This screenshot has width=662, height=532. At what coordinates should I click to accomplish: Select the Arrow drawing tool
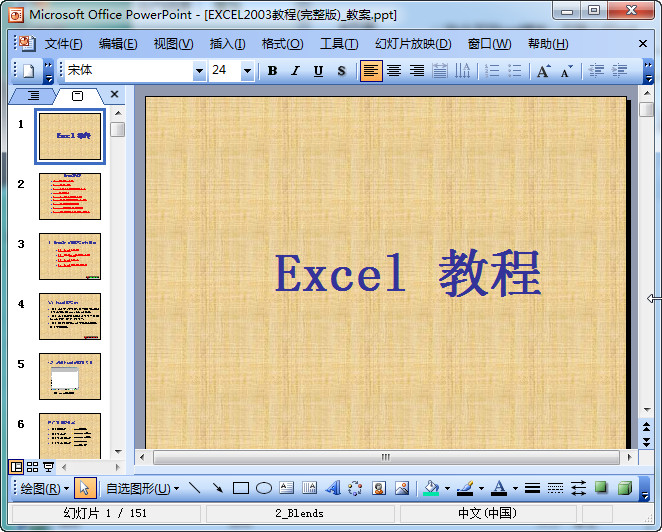pyautogui.click(x=217, y=489)
